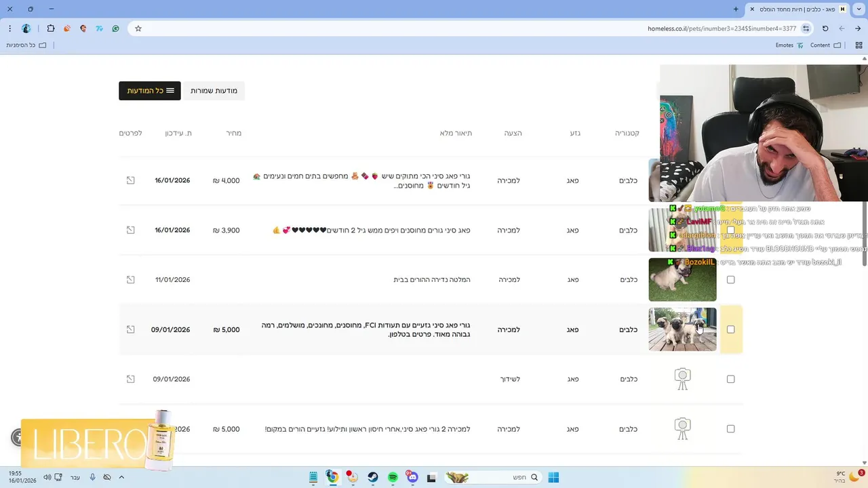Open the Windows Start menu
The width and height of the screenshot is (868, 488).
553,477
